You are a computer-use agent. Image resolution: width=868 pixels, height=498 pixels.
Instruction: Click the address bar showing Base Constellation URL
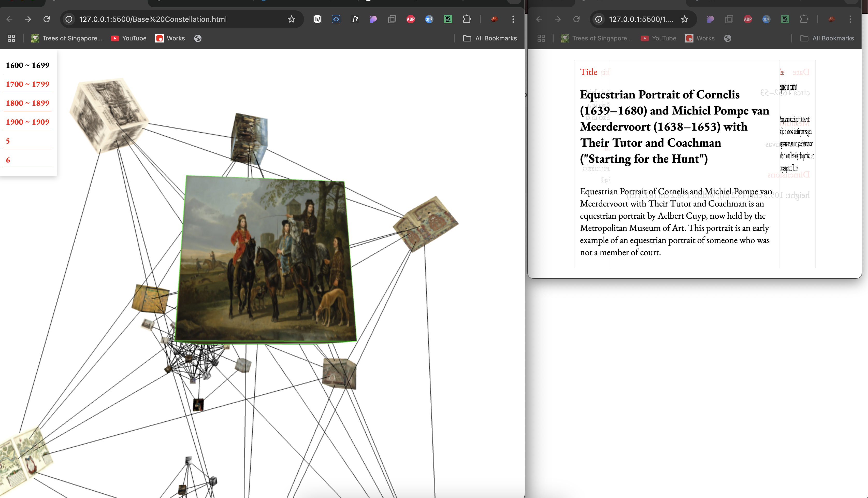tap(153, 19)
